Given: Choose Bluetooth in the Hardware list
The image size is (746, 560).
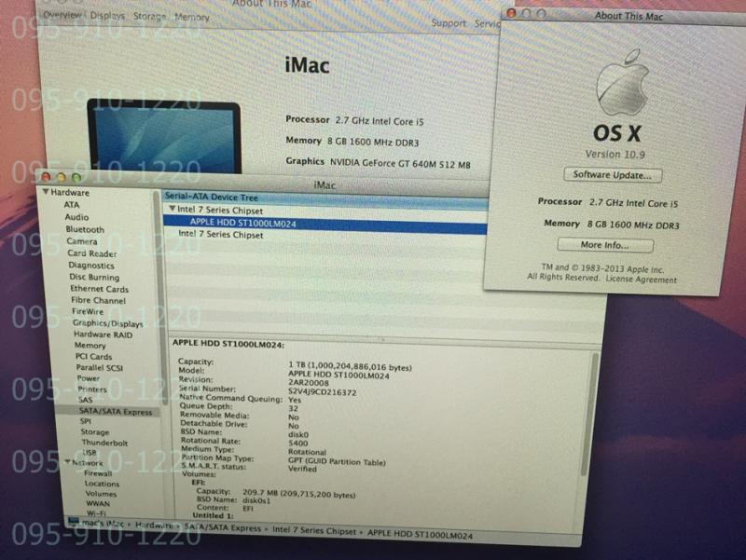Looking at the screenshot, I should 85,229.
